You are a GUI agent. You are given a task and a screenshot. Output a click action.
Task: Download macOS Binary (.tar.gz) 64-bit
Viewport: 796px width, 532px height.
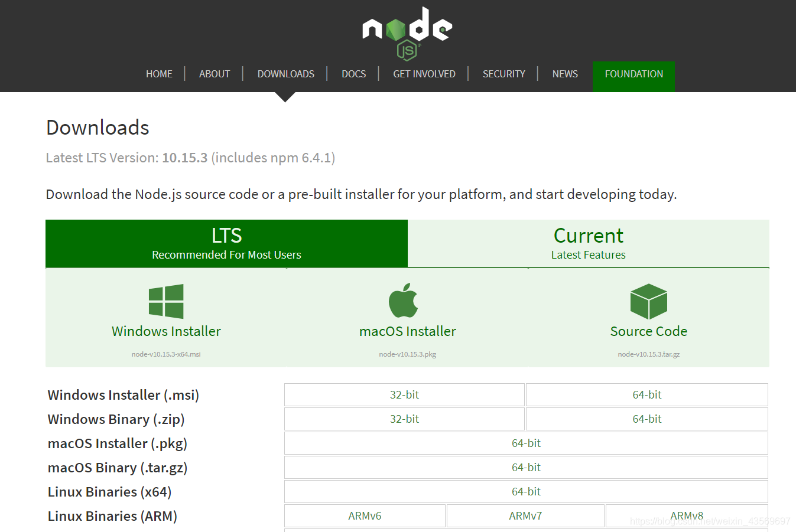point(526,468)
